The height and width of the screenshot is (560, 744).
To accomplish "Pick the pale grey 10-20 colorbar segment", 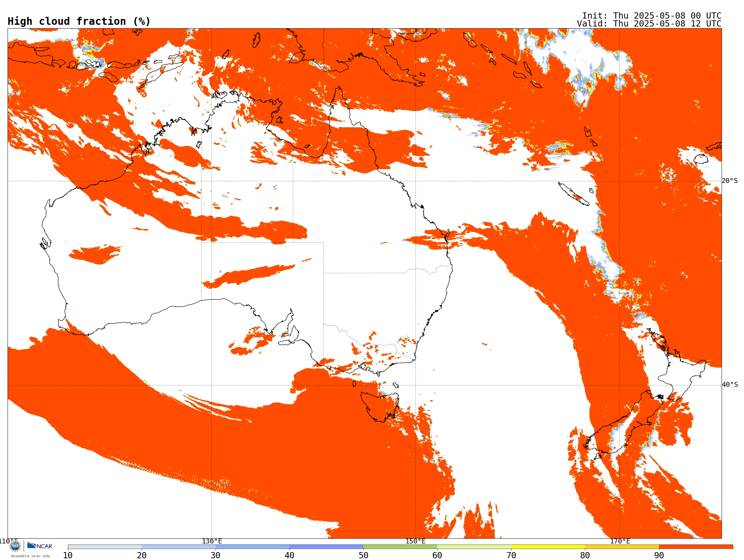I will pyautogui.click(x=105, y=547).
